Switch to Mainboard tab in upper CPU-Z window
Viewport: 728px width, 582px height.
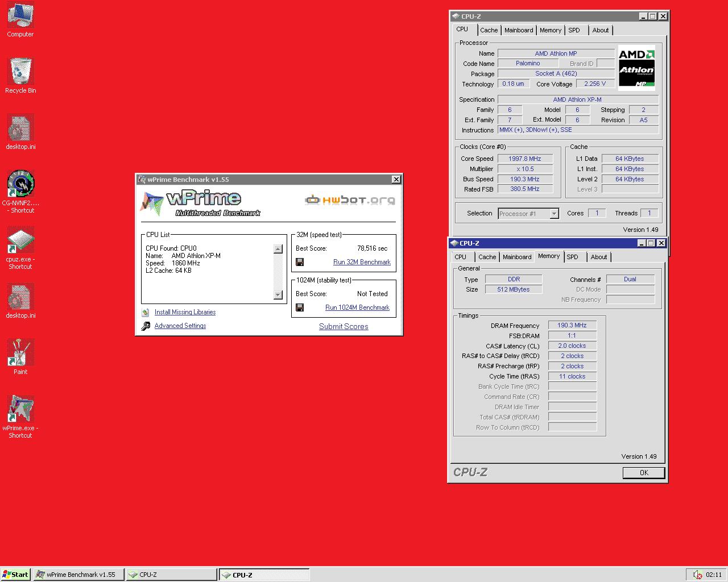click(x=519, y=30)
